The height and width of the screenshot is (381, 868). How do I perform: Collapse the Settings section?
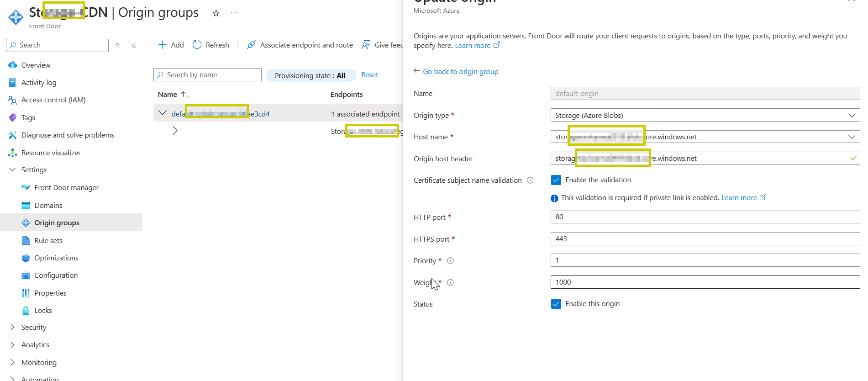(x=12, y=170)
